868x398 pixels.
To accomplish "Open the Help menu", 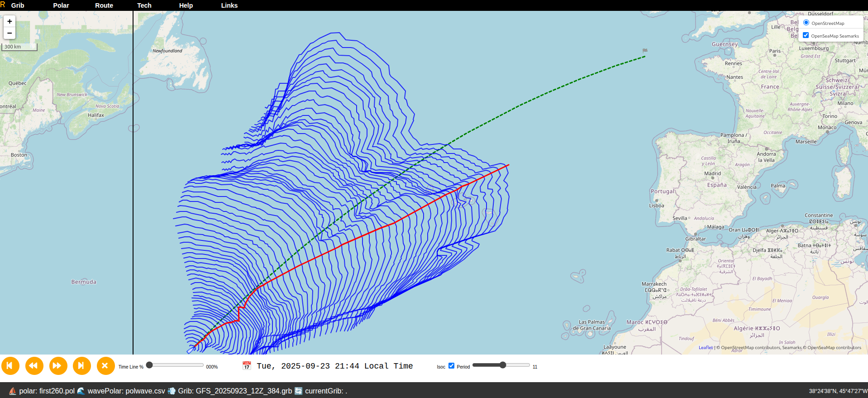I will coord(186,5).
